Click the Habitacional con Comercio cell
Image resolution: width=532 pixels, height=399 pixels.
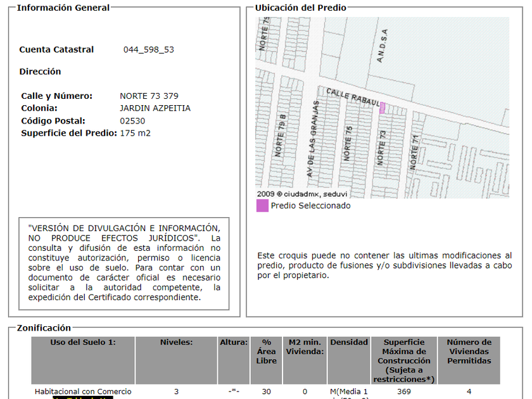tap(83, 391)
